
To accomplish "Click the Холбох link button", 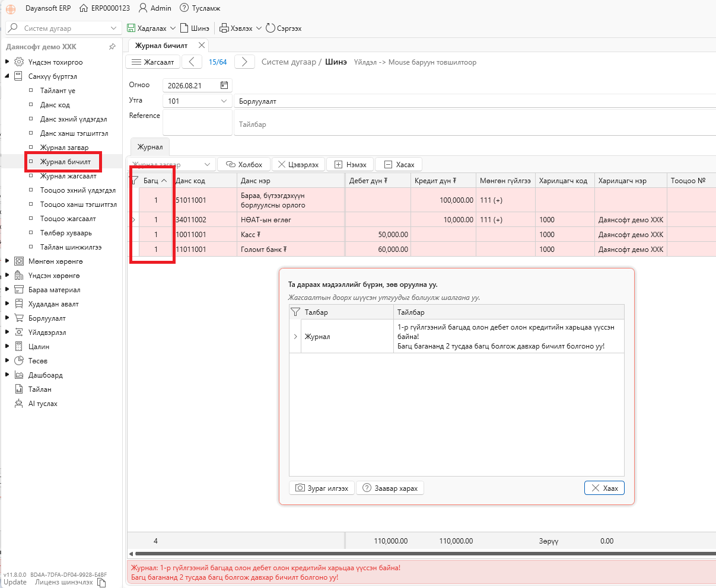I will 244,164.
